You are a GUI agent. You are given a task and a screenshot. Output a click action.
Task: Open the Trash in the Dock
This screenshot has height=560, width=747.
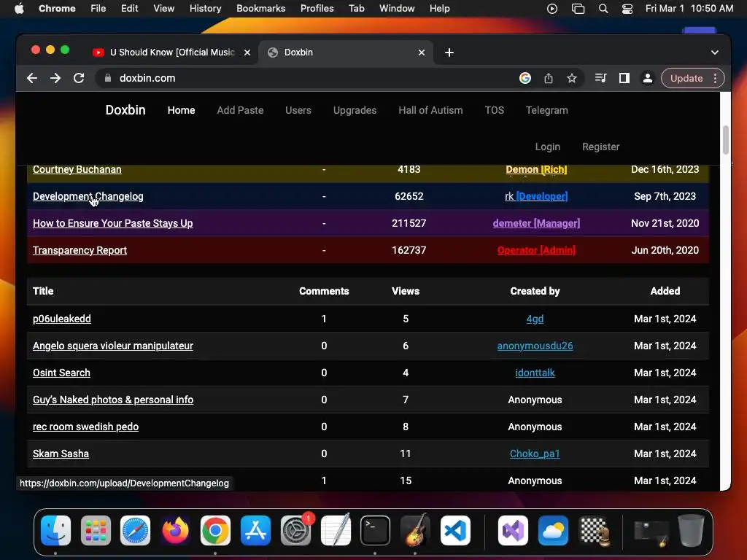pyautogui.click(x=692, y=531)
